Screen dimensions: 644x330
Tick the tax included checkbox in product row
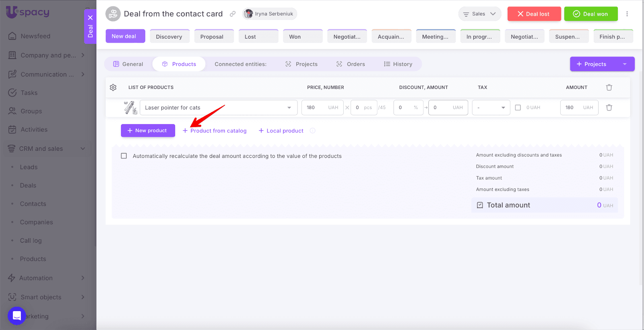(518, 108)
